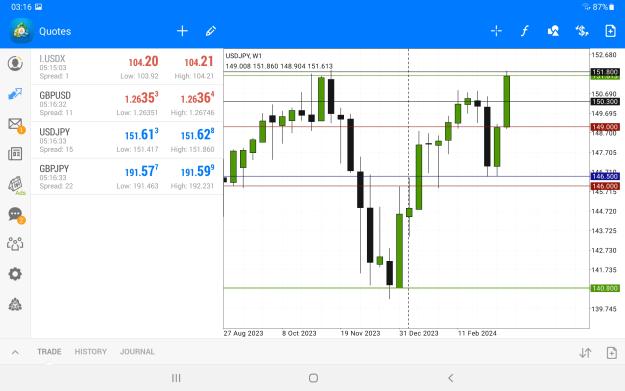Screen dimensions: 625x391
Task: Open indicators via the f icon
Action: (525, 31)
